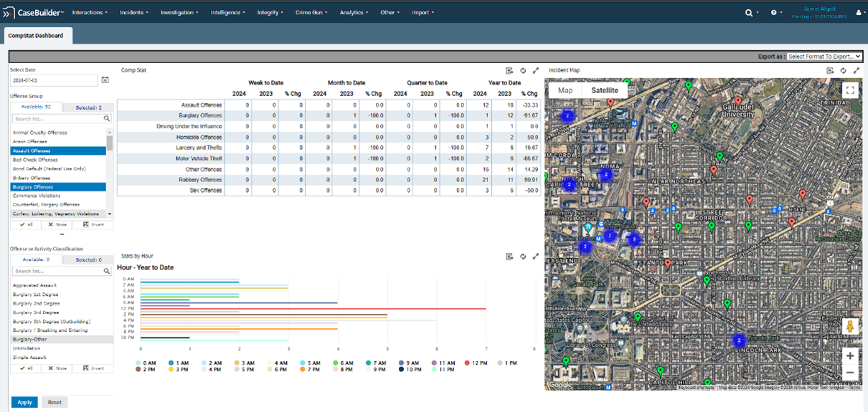Screen dimensions: 868x412
Task: Open the help question mark menu
Action: (x=774, y=12)
